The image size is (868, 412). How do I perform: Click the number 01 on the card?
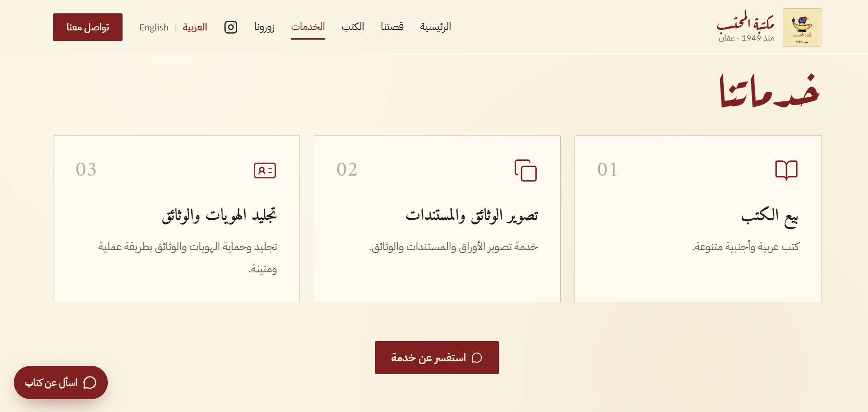coord(607,170)
